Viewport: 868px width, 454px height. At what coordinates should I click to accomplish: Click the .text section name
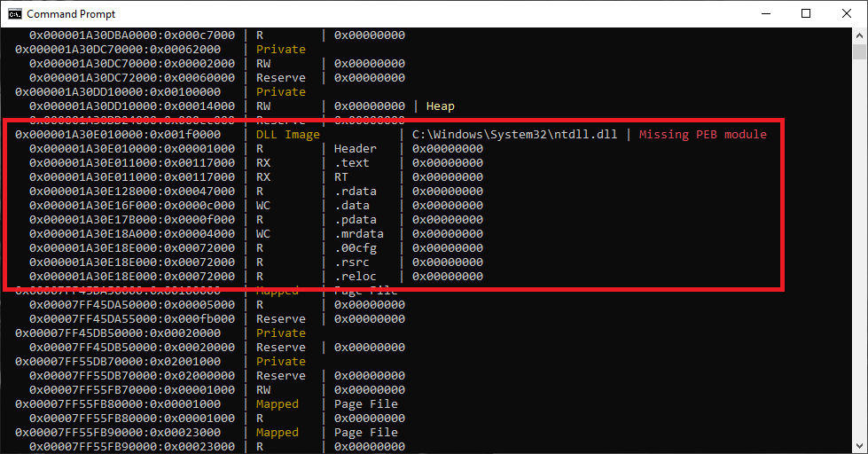tap(351, 163)
